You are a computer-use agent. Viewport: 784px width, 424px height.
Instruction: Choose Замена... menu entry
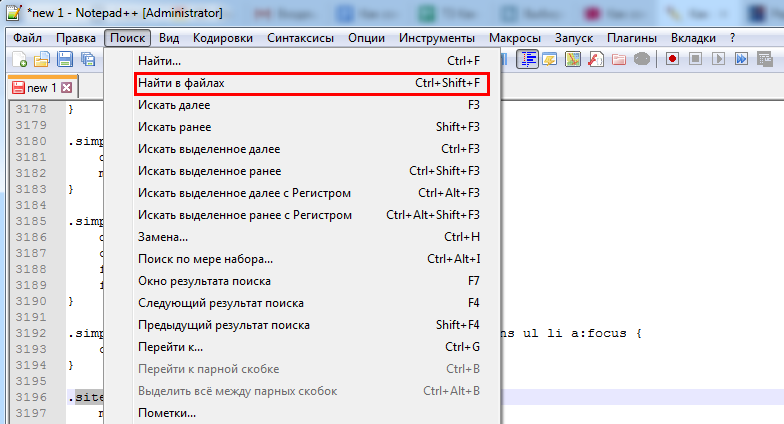point(302,237)
